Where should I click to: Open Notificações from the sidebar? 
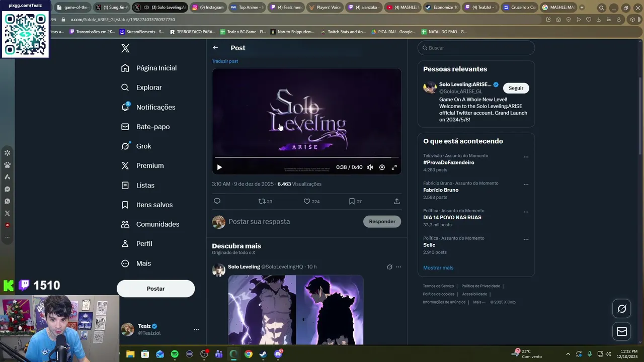tap(148, 107)
